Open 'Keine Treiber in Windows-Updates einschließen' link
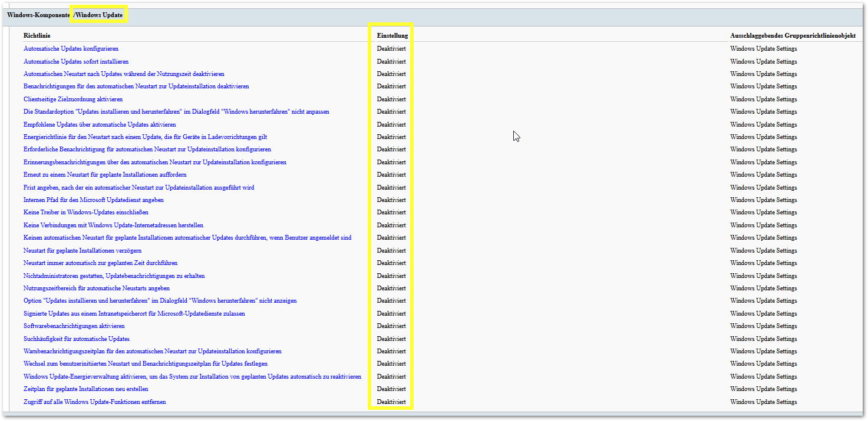Image resolution: width=868 pixels, height=421 pixels. (x=86, y=213)
